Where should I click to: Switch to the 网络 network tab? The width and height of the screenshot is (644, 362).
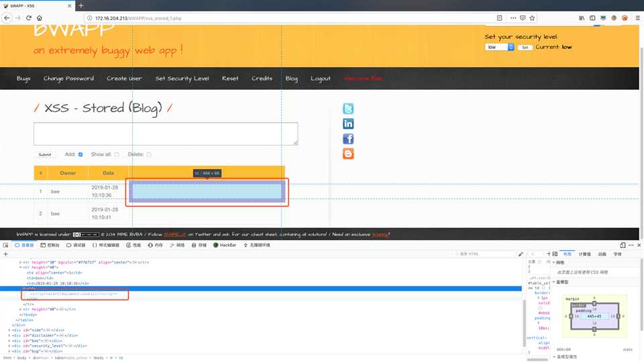pyautogui.click(x=177, y=245)
